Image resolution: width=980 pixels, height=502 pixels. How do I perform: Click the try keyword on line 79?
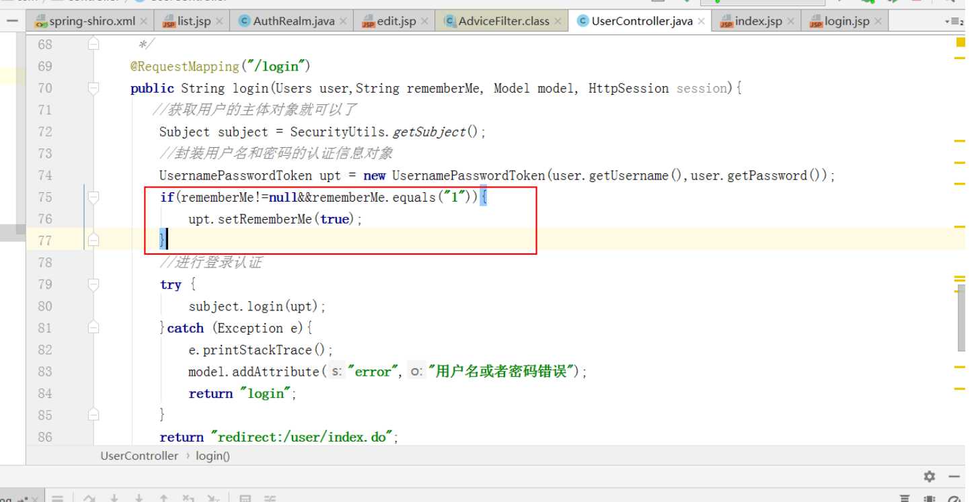(x=171, y=284)
